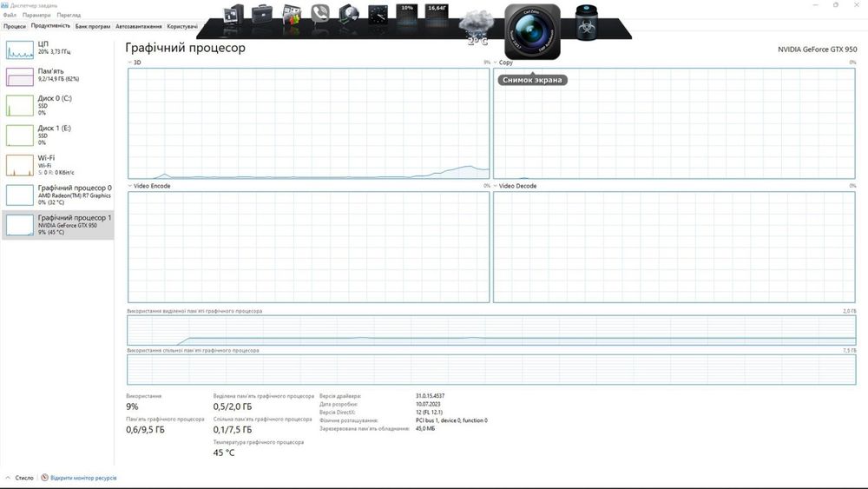Select the ЦП performance graph thumbnail

point(20,50)
